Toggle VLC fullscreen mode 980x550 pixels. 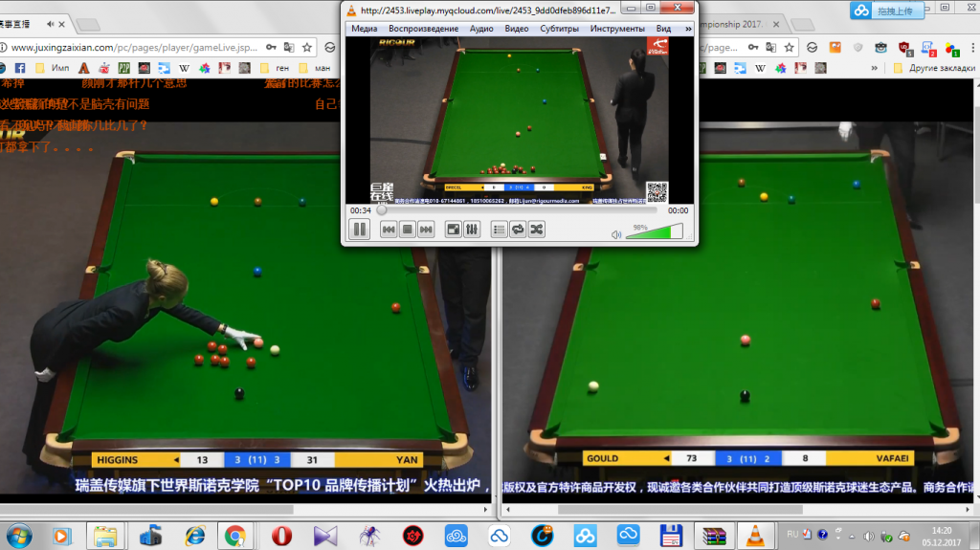[x=453, y=230]
